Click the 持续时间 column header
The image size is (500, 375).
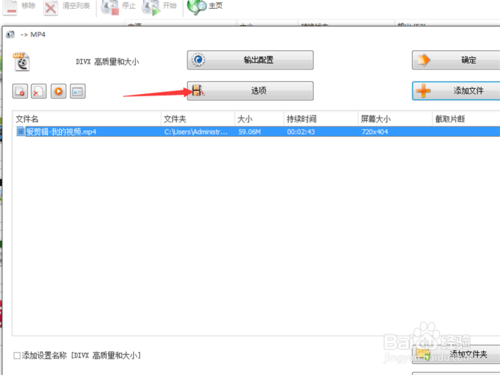[321, 119]
